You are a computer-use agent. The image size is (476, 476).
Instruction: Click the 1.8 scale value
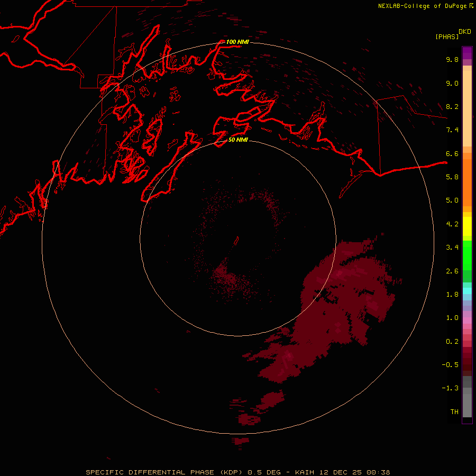click(x=452, y=295)
